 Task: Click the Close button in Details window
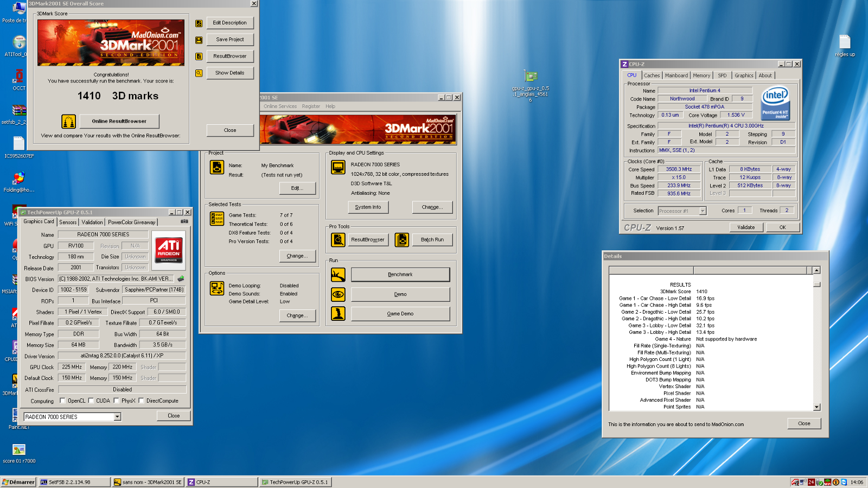click(x=804, y=423)
